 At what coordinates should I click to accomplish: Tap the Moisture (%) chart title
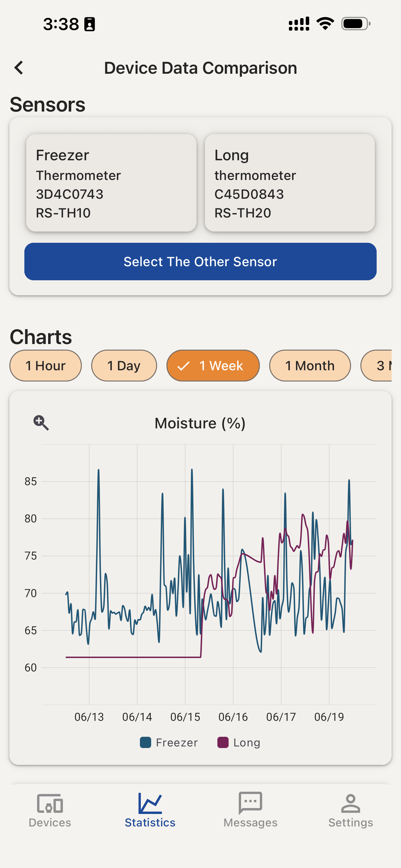[200, 423]
